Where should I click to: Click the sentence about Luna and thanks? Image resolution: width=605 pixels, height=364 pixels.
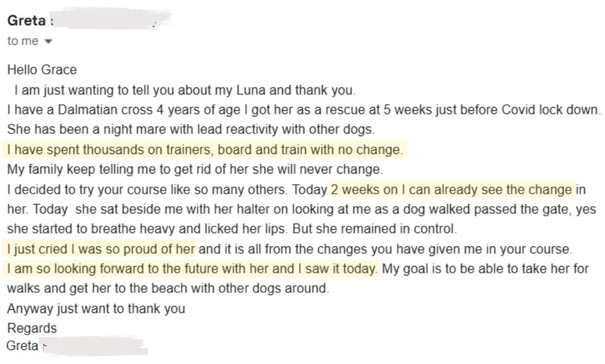pyautogui.click(x=185, y=90)
